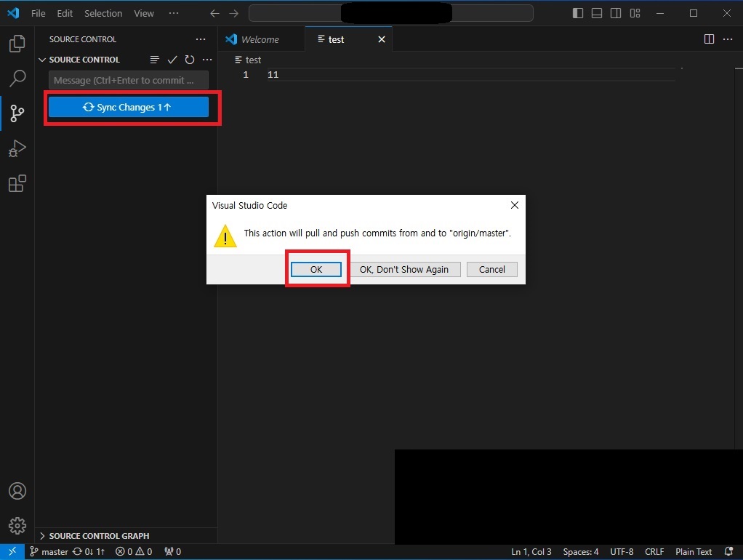Click Spaces: 4 indentation setting
Image resolution: width=743 pixels, height=560 pixels.
point(580,551)
